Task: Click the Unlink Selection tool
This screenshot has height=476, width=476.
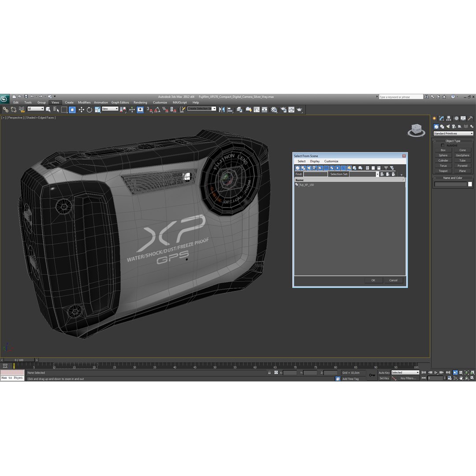Action: 13,110
